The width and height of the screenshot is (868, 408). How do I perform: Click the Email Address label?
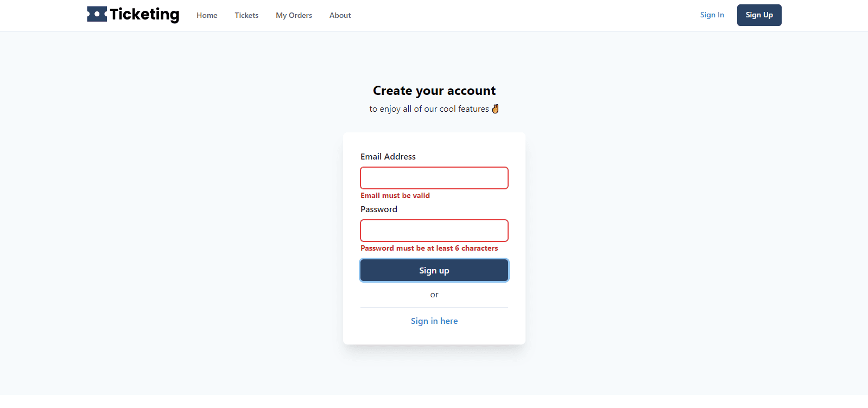tap(388, 156)
